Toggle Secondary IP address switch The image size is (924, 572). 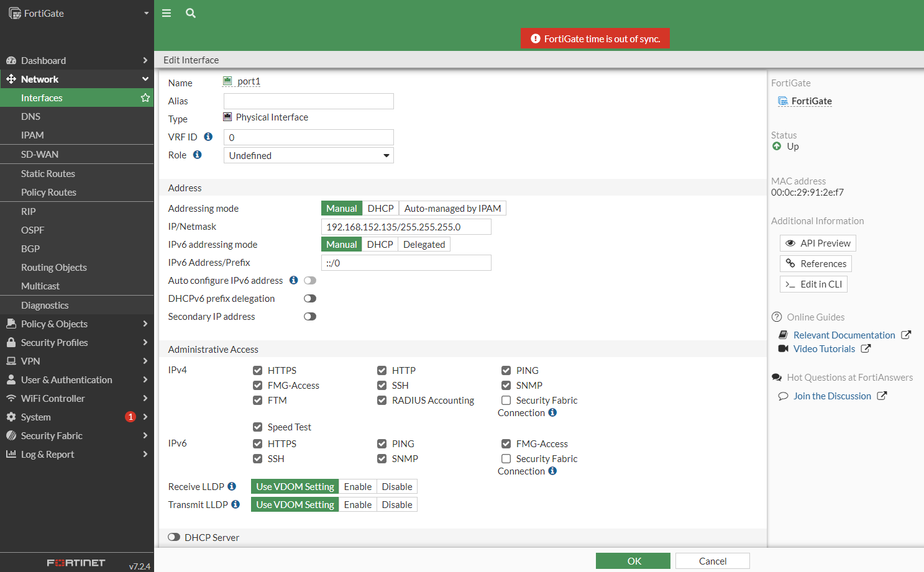(x=310, y=316)
